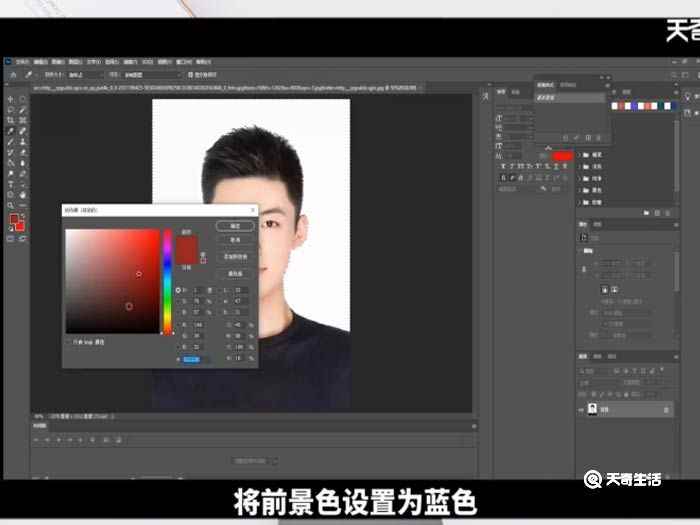Click OK button in color picker

pyautogui.click(x=235, y=226)
